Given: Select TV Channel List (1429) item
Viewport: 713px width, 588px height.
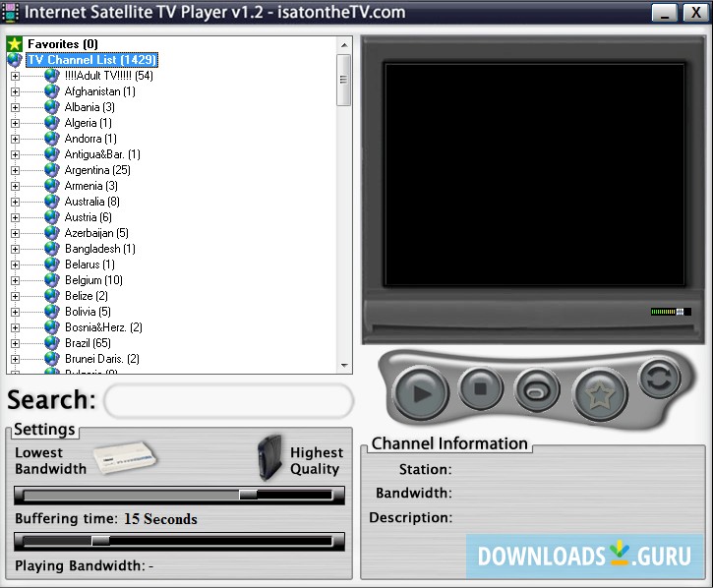Looking at the screenshot, I should click(x=91, y=60).
